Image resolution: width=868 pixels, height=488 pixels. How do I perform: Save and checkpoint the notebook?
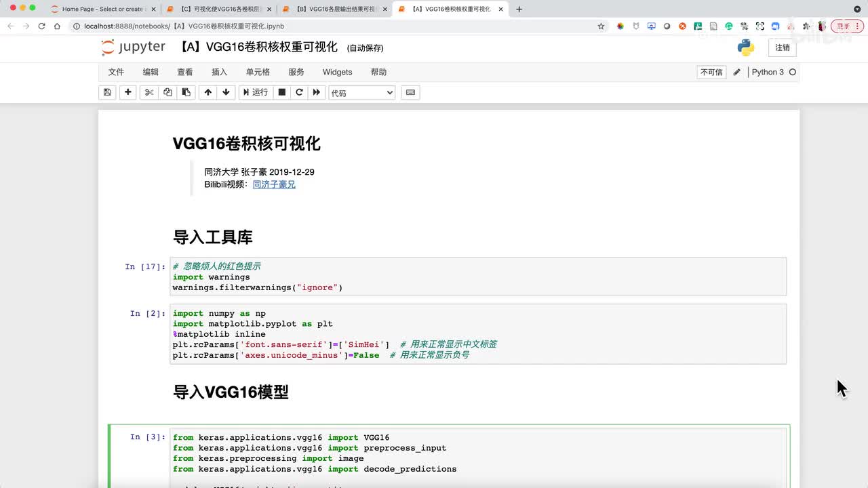pyautogui.click(x=107, y=92)
